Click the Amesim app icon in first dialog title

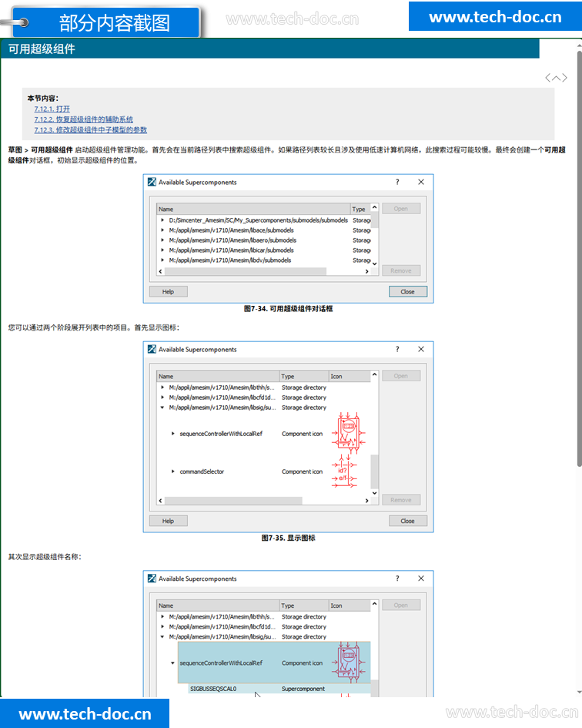pos(152,182)
